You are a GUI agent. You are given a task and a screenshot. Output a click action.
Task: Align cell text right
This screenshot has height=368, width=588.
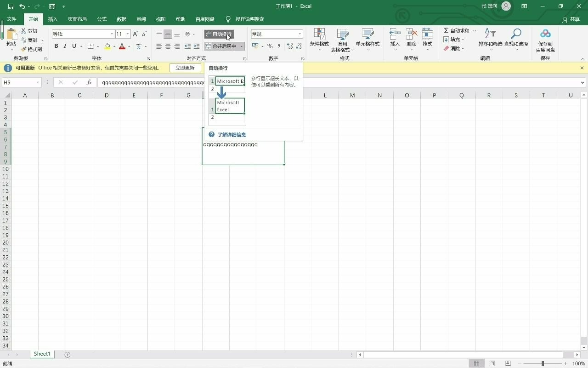177,46
